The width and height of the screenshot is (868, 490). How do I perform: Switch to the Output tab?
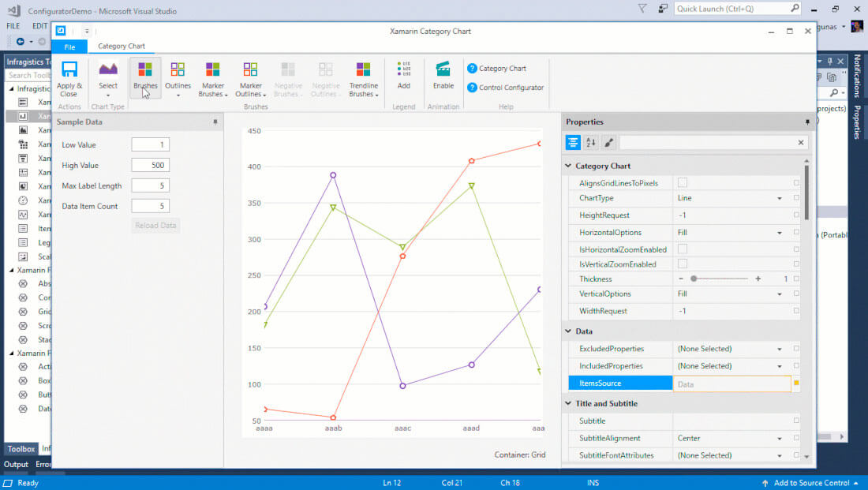pos(16,465)
